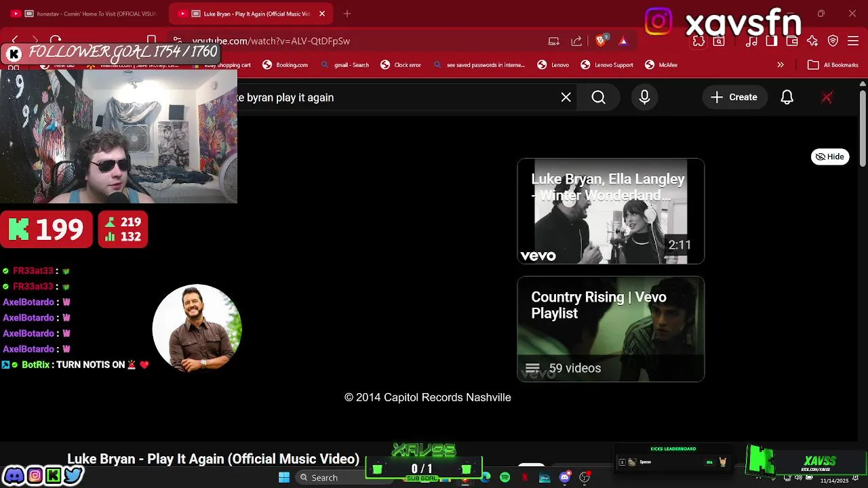Switch to the honestav Comin' Home To Visit tab
The width and height of the screenshot is (868, 488).
point(85,14)
